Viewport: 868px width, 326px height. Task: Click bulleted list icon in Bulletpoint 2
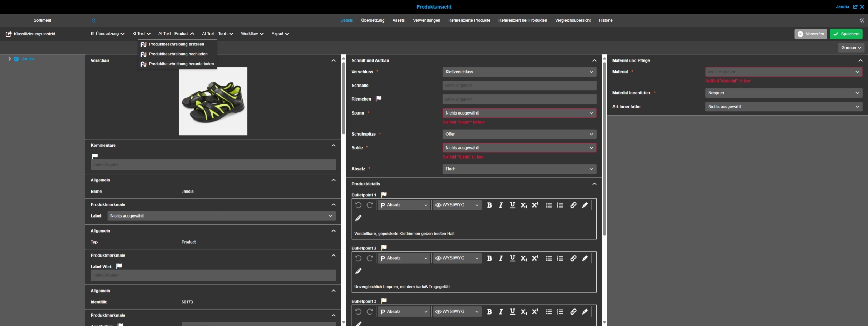tap(548, 258)
